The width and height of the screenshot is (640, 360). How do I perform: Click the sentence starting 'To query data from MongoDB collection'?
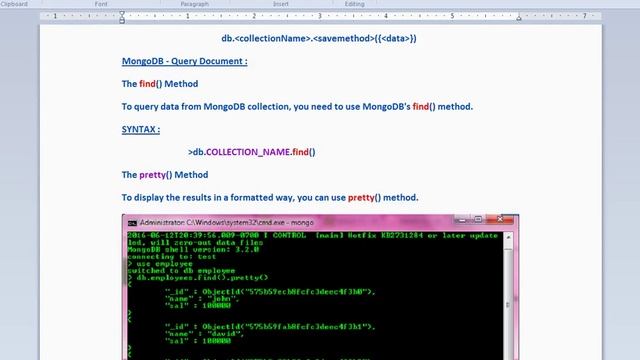(297, 107)
